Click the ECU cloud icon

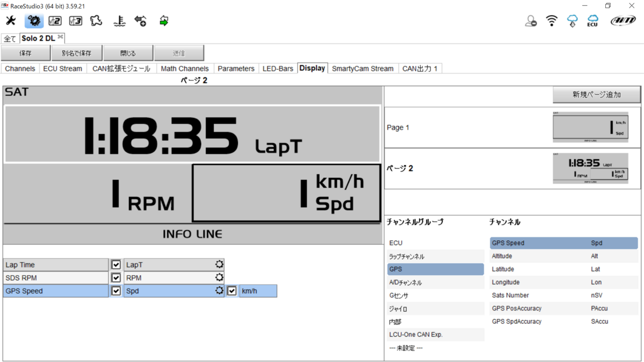[x=592, y=21]
